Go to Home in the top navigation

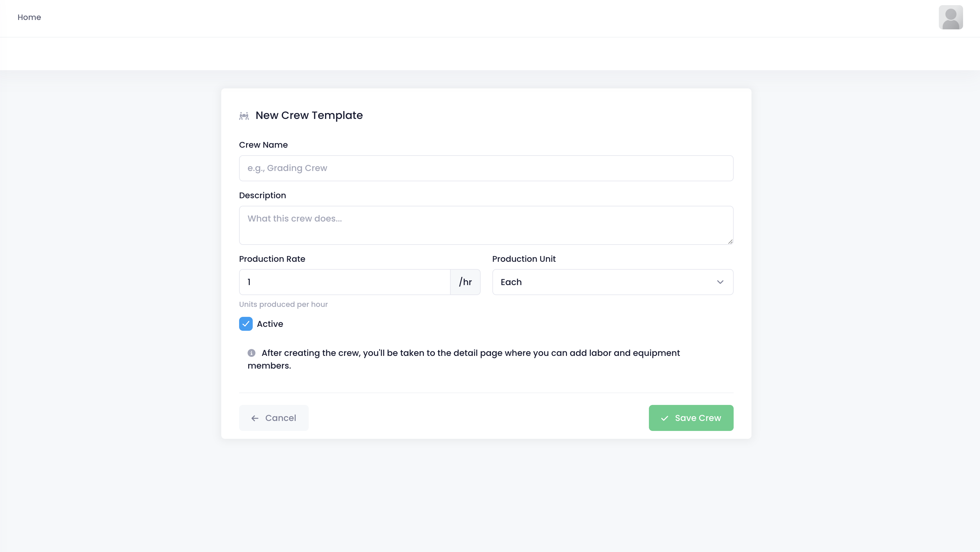(29, 18)
